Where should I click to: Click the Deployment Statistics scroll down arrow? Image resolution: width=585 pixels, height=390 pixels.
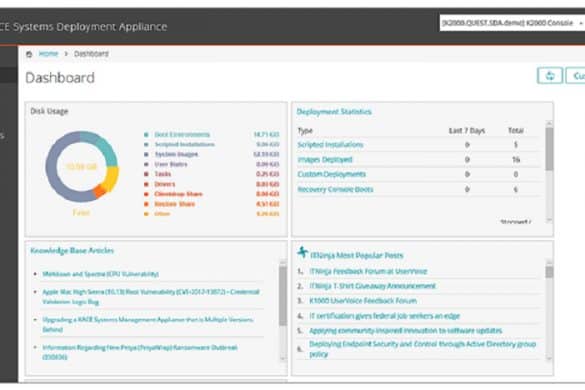pos(549,220)
